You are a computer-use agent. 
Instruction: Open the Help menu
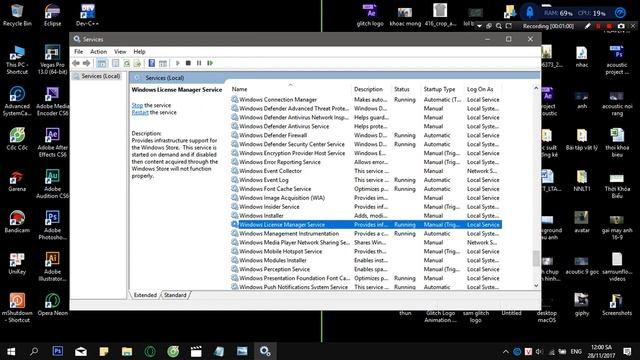[x=139, y=52]
